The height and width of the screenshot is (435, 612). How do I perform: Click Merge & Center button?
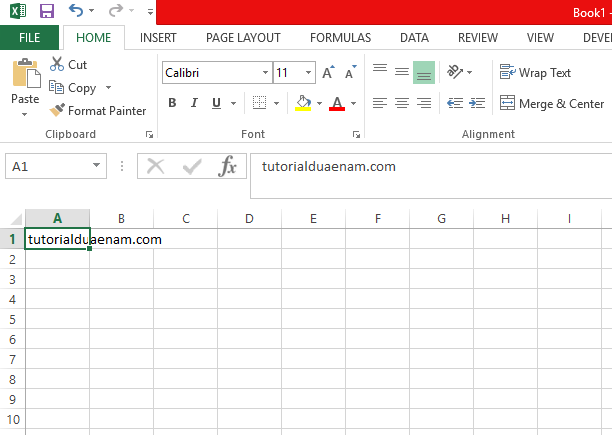click(552, 103)
